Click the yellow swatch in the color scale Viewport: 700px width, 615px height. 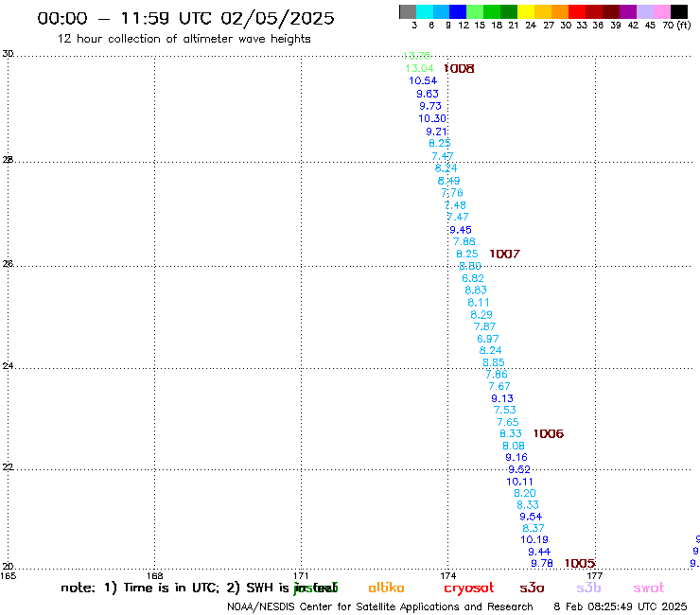pos(526,11)
